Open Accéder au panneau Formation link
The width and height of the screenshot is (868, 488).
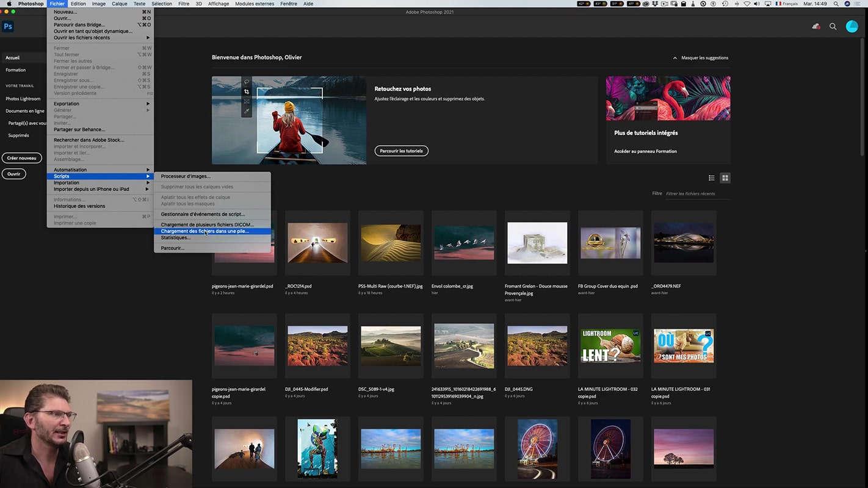645,151
